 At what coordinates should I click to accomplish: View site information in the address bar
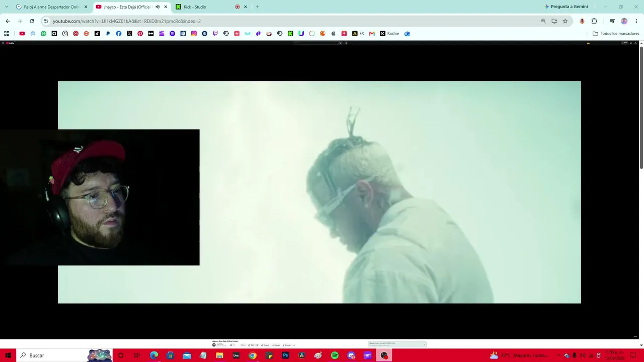[46, 21]
